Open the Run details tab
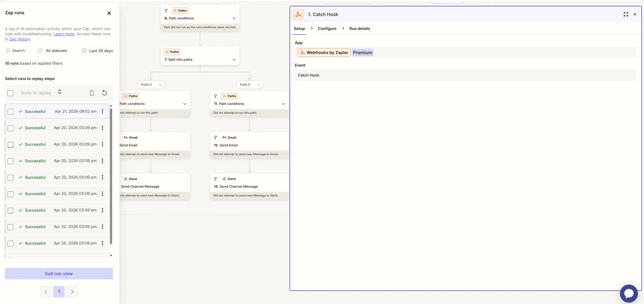This screenshot has height=304, width=644. (x=359, y=29)
